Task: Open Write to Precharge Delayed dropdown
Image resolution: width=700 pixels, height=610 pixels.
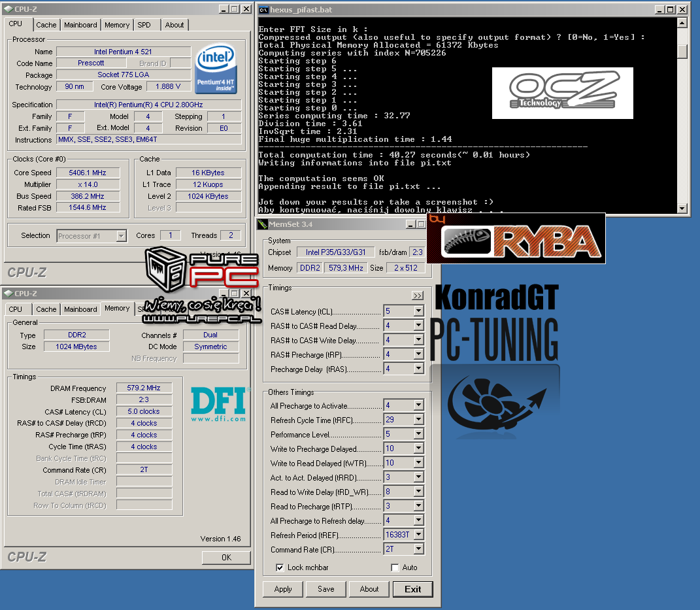Action: click(x=418, y=449)
